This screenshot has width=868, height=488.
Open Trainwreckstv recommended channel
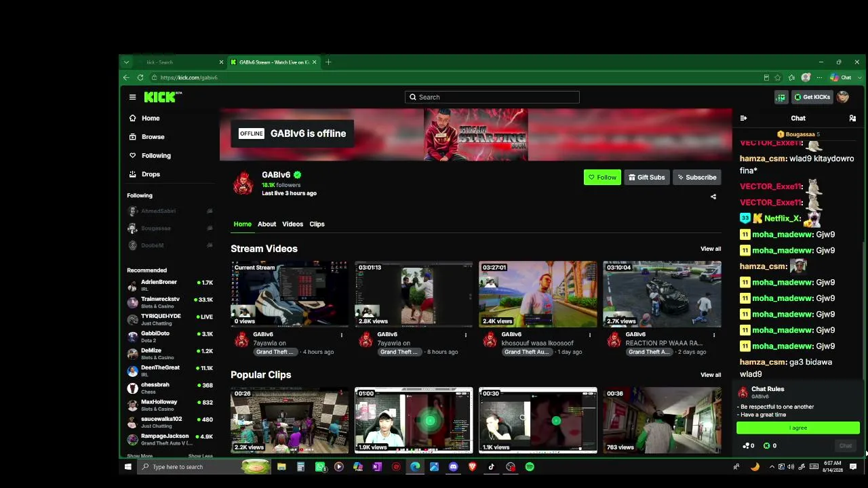point(170,302)
